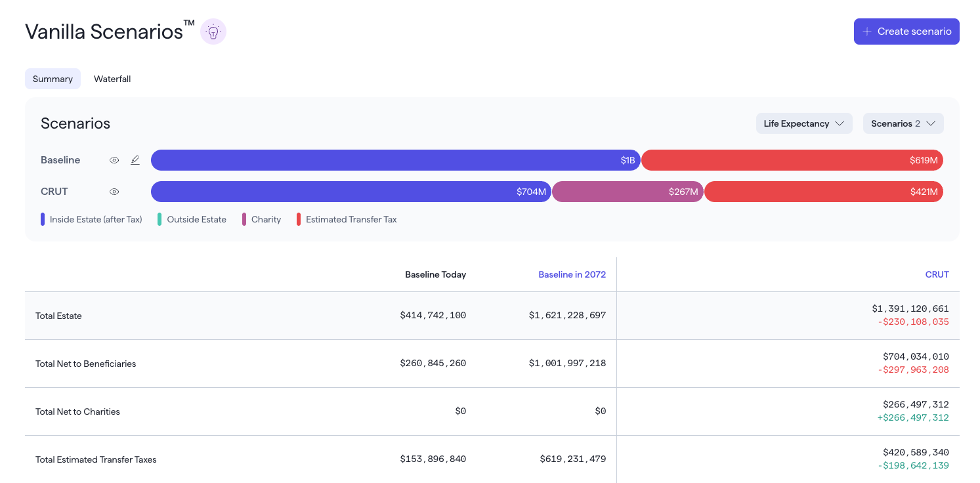Click the Charity purple legend swatch
This screenshot has height=483, width=980.
(244, 219)
